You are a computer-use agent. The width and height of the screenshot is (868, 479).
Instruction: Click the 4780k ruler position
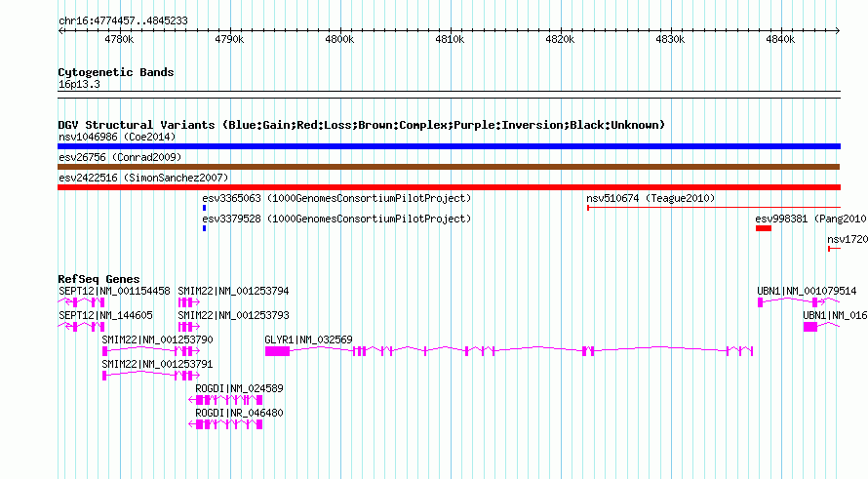[119, 39]
